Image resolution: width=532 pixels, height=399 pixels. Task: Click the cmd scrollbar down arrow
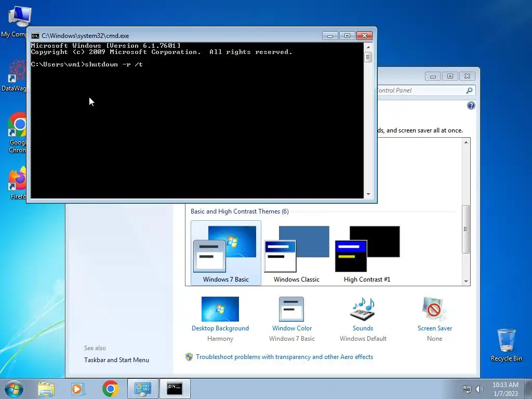(368, 194)
